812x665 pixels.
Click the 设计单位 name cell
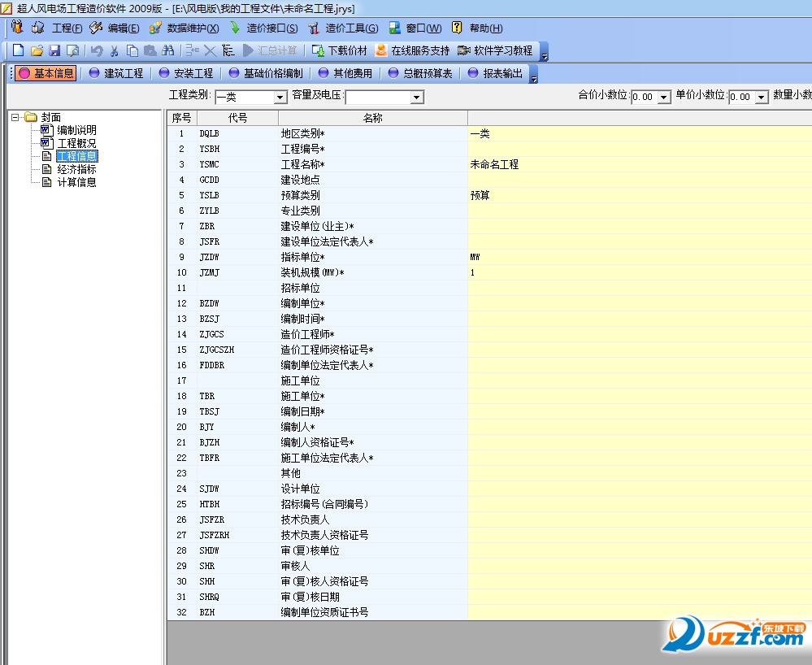(373, 489)
